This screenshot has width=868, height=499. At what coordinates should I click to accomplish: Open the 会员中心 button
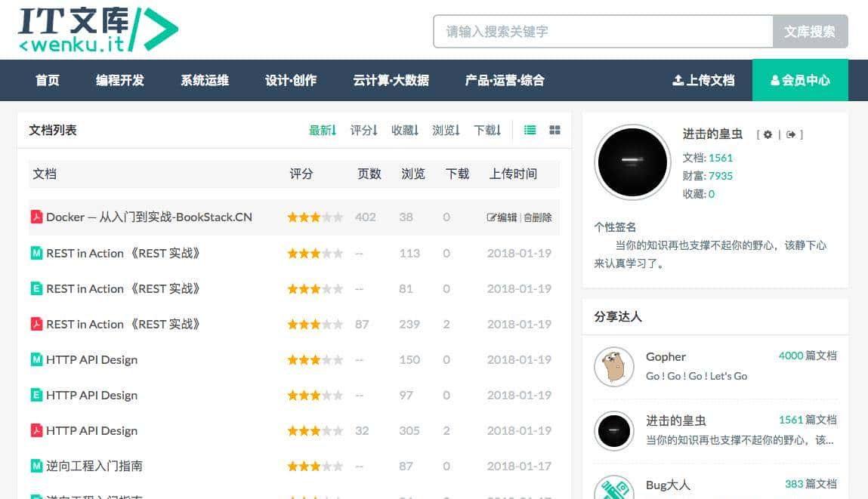[x=800, y=80]
